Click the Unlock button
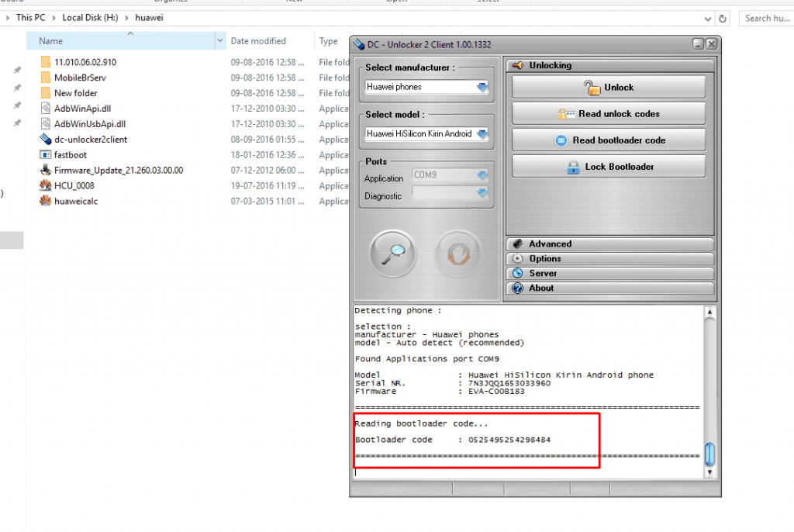Viewport: 794px width, 532px height. 609,87
